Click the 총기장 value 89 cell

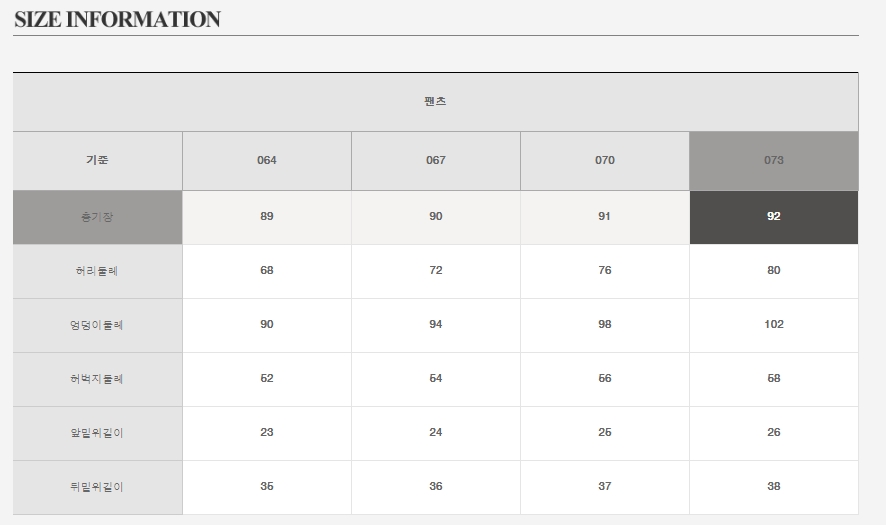[x=267, y=217]
